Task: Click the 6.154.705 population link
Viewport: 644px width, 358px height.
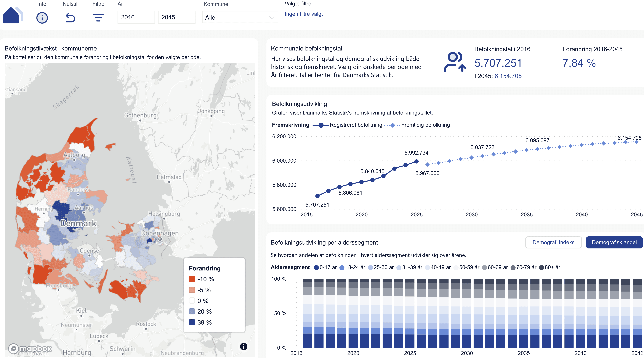Action: pyautogui.click(x=508, y=76)
